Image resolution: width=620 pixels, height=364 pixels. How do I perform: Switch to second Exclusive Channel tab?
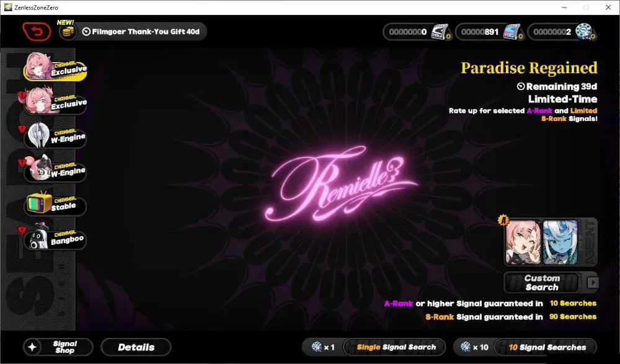coord(55,101)
